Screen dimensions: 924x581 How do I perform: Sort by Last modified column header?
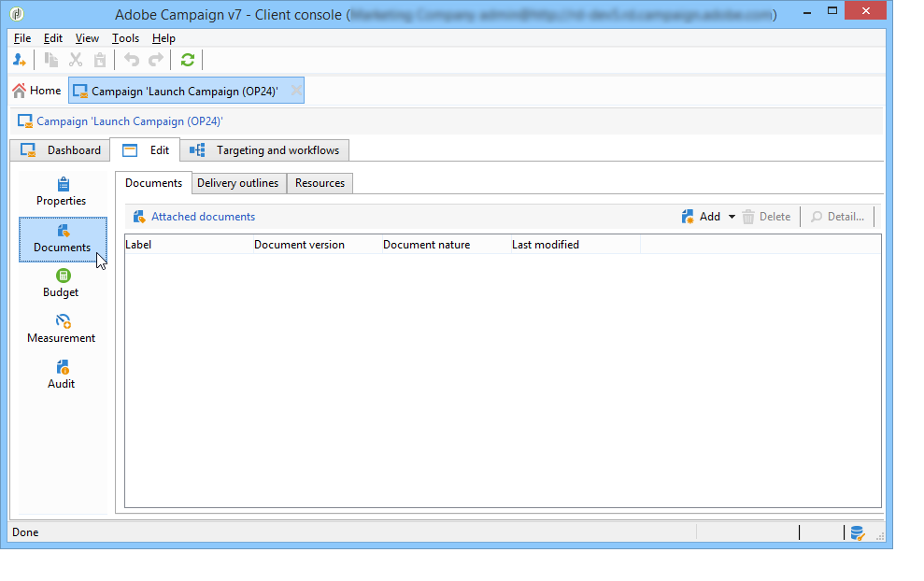[576, 245]
